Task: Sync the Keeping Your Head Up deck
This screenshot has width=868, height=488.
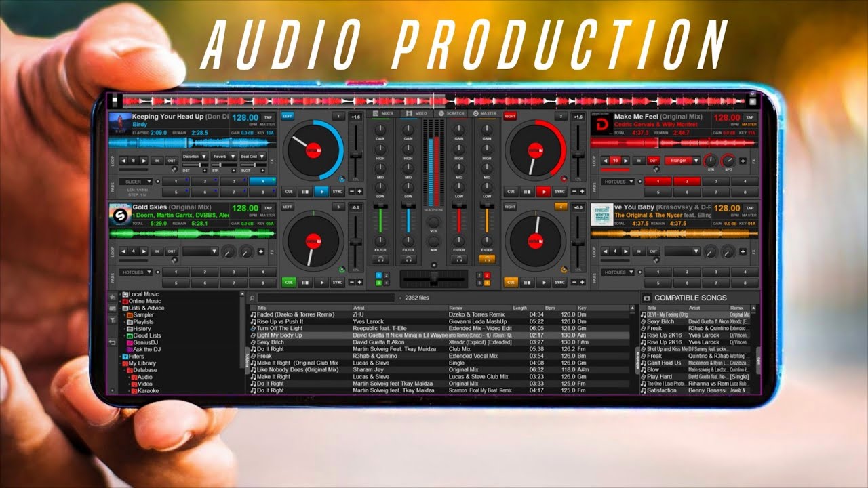Action: pos(337,192)
